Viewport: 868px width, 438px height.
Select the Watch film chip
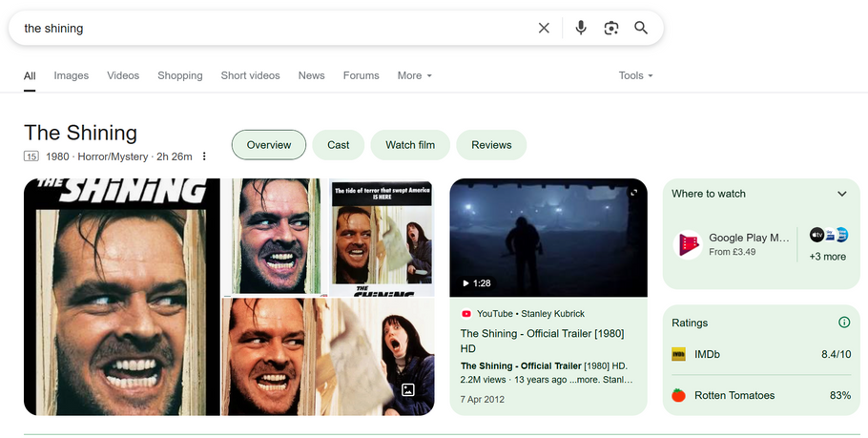pos(410,145)
